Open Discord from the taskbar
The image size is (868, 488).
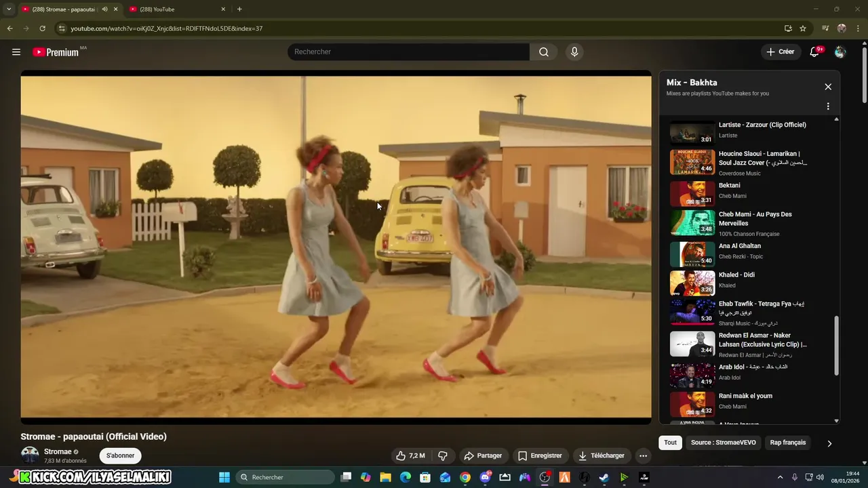point(485,477)
